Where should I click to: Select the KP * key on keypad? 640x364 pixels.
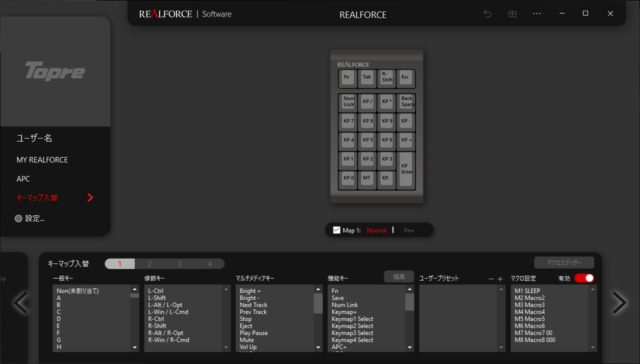[387, 102]
